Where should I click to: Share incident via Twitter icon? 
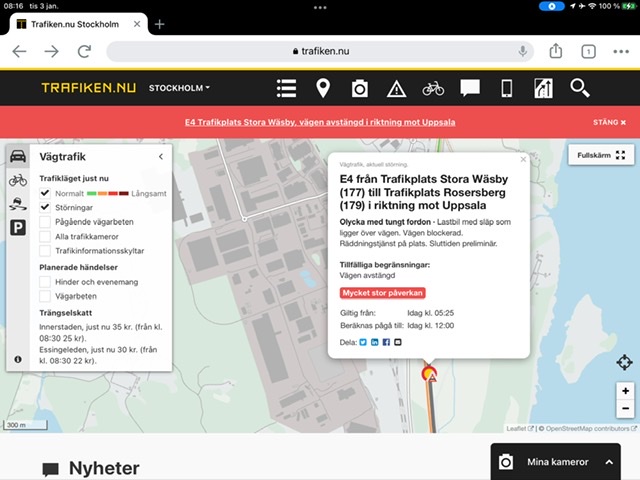click(x=363, y=342)
